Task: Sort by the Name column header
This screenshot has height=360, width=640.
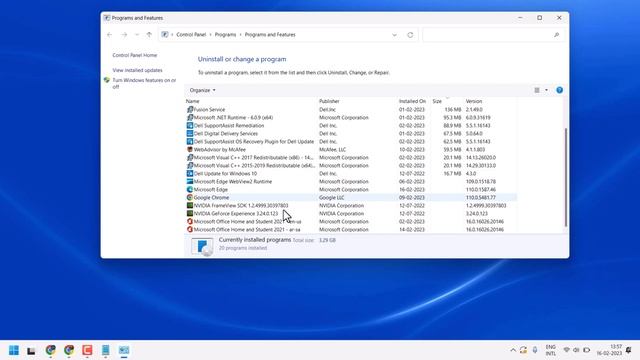Action: pyautogui.click(x=193, y=101)
